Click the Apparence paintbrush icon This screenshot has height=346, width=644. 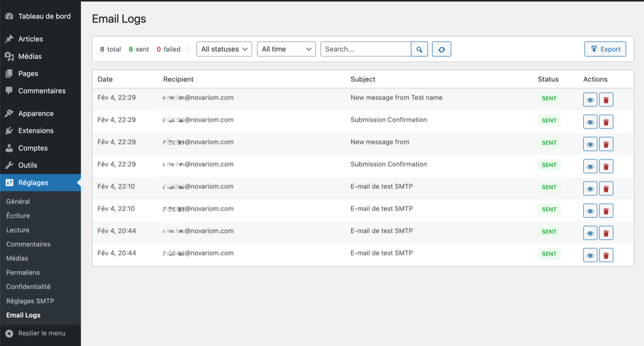tap(11, 113)
